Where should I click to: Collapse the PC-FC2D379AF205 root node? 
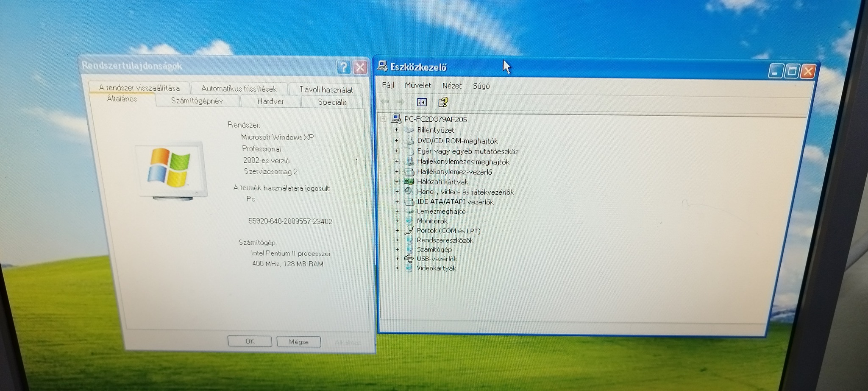click(x=384, y=119)
